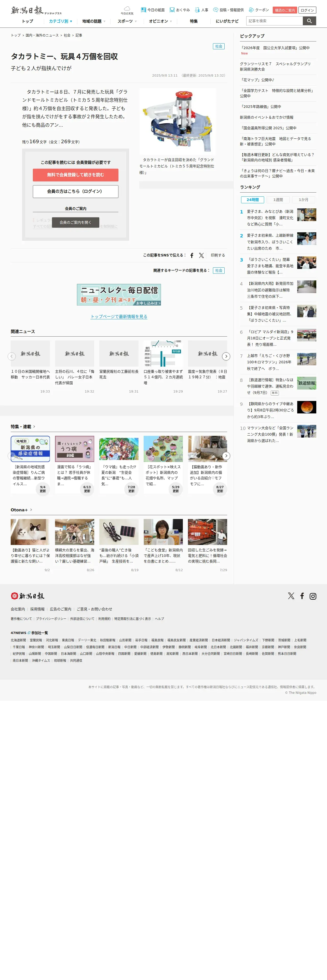Image resolution: width=327 pixels, height=980 pixels.
Task: Open トップページで最新情報を見る link
Action: (119, 316)
